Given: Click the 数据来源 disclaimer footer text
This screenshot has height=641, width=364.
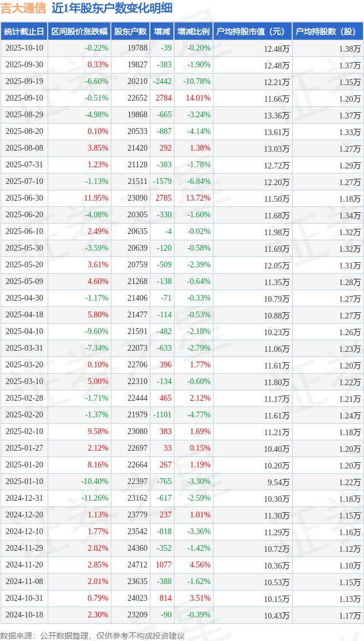Looking at the screenshot, I should pos(92,635).
